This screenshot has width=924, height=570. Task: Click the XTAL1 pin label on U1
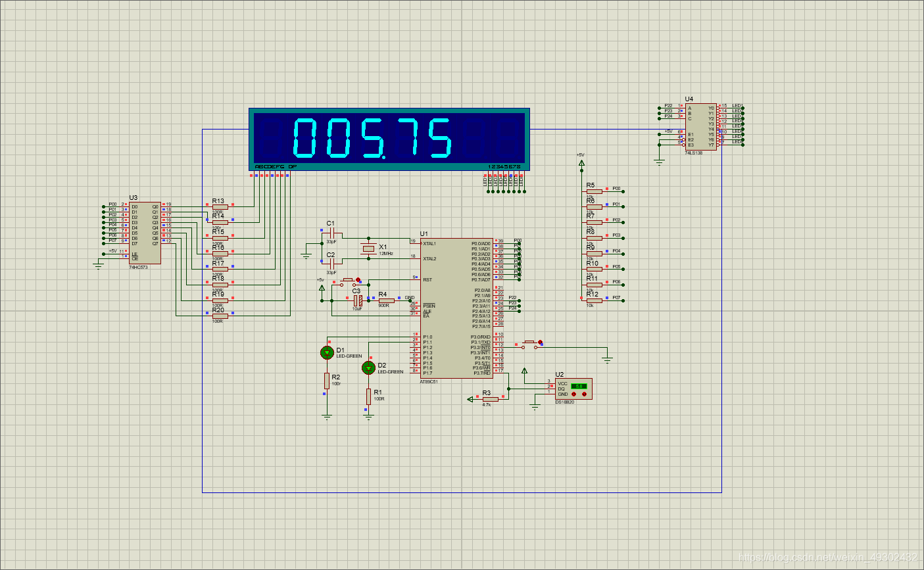click(x=429, y=244)
